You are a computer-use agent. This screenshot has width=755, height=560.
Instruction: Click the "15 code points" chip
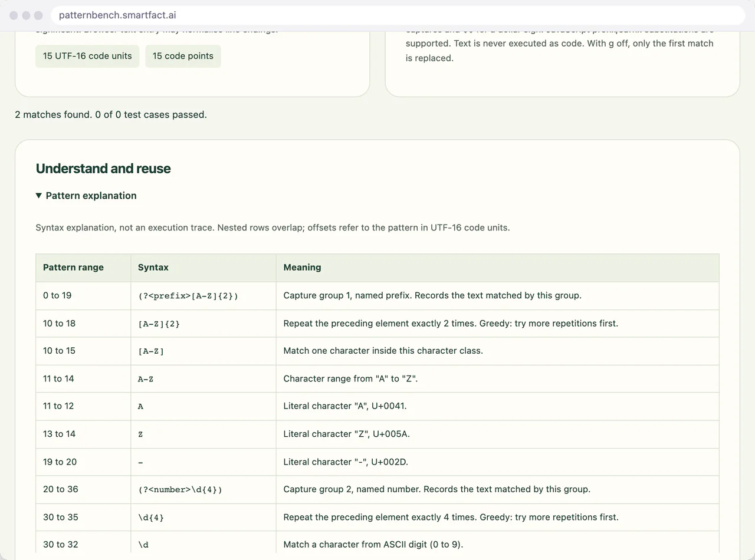click(x=183, y=56)
